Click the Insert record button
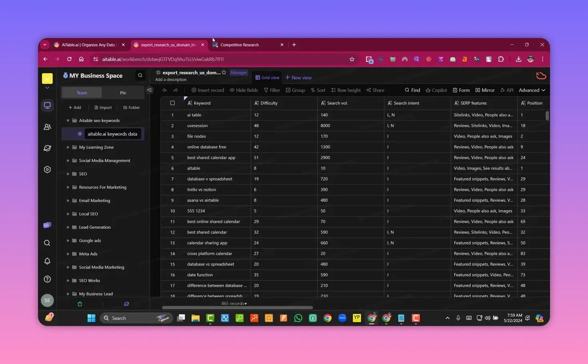This screenshot has width=588, height=364. (208, 90)
